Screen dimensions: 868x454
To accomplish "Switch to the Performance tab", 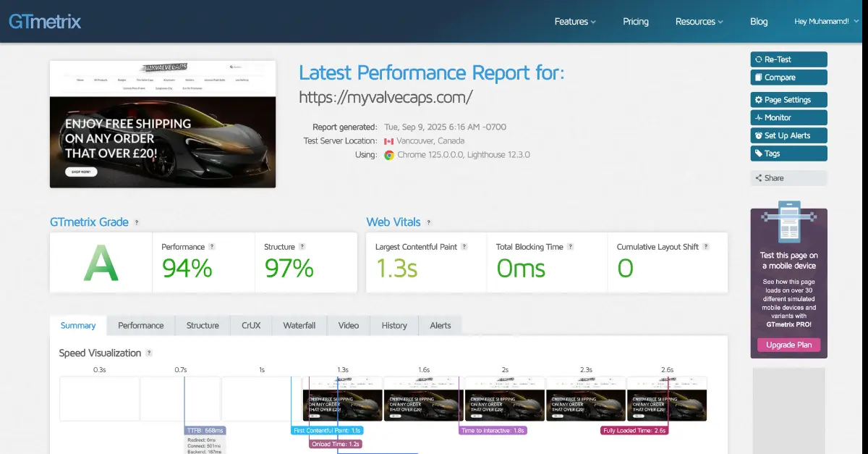I will (x=141, y=326).
